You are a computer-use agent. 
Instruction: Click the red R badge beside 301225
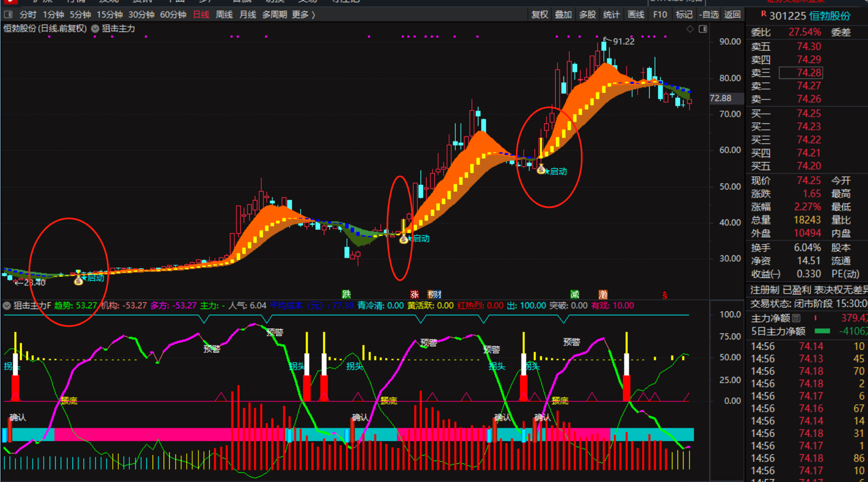coord(764,14)
